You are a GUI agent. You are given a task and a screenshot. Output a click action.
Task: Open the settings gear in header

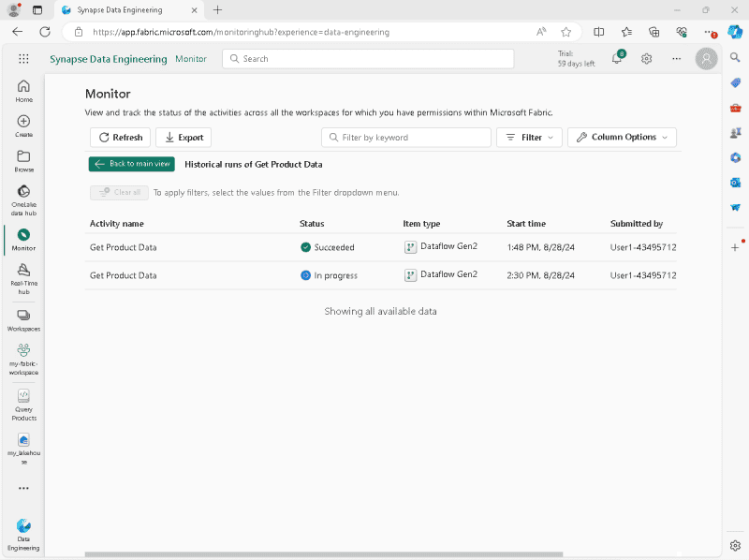click(x=646, y=59)
